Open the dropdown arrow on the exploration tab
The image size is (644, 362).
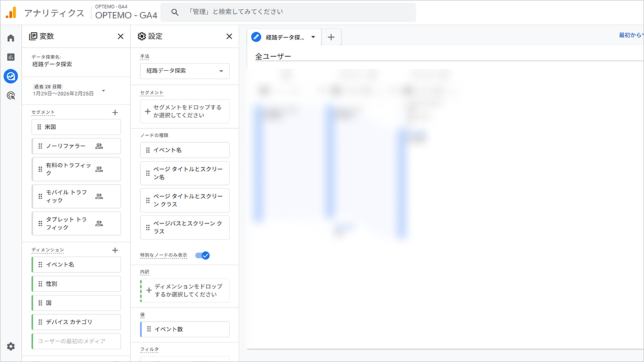(313, 36)
